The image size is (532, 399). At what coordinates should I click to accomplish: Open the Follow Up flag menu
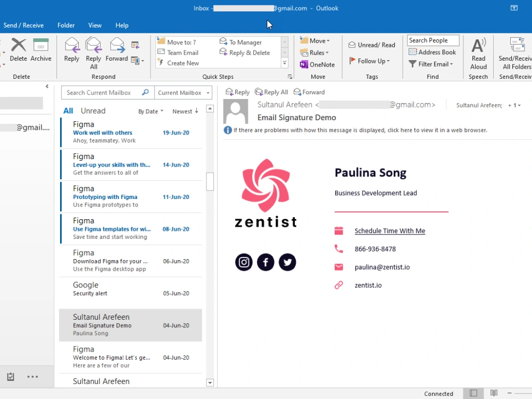370,61
